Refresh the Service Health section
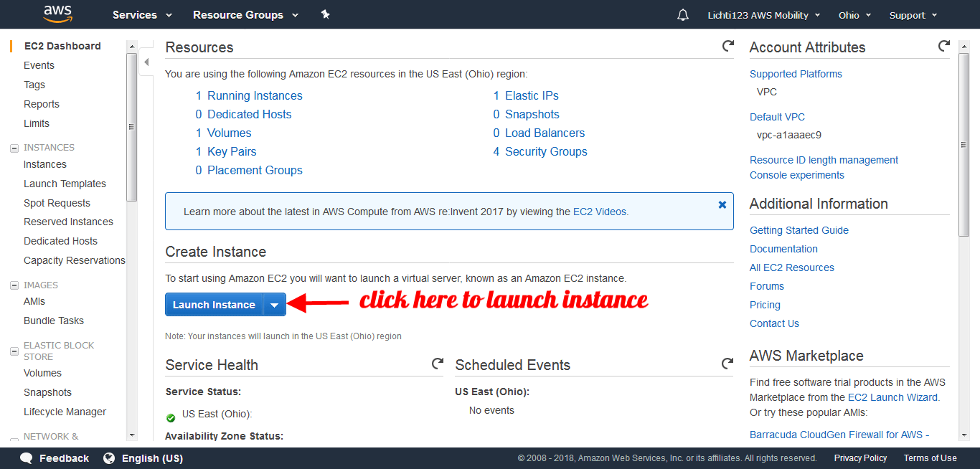This screenshot has width=980, height=469. tap(437, 364)
